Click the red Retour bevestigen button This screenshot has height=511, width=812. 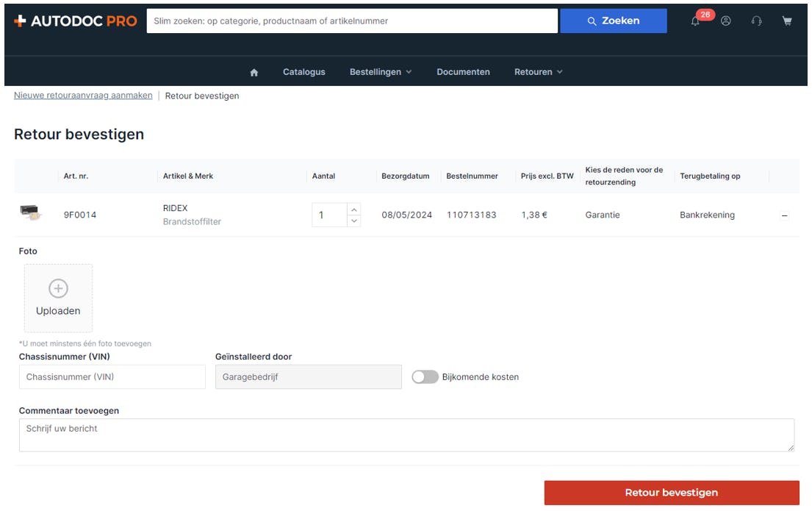click(x=671, y=493)
